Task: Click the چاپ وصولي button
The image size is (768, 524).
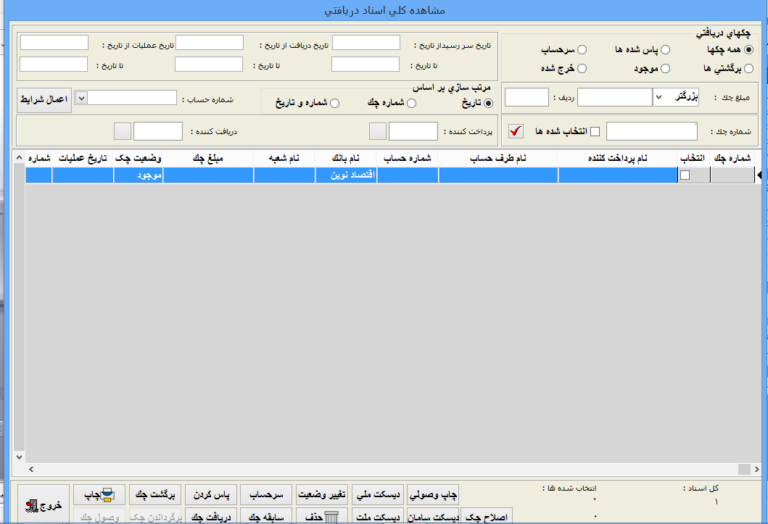Action: click(x=433, y=495)
